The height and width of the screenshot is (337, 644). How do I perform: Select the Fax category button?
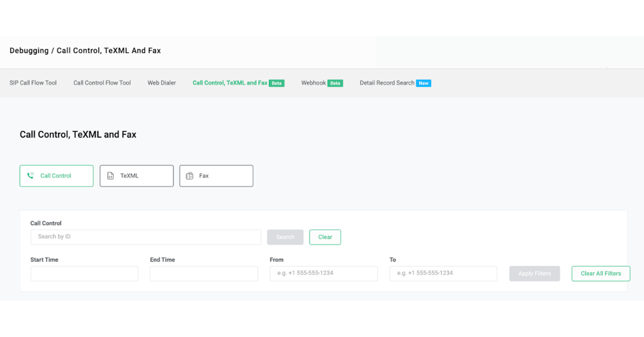tap(216, 176)
